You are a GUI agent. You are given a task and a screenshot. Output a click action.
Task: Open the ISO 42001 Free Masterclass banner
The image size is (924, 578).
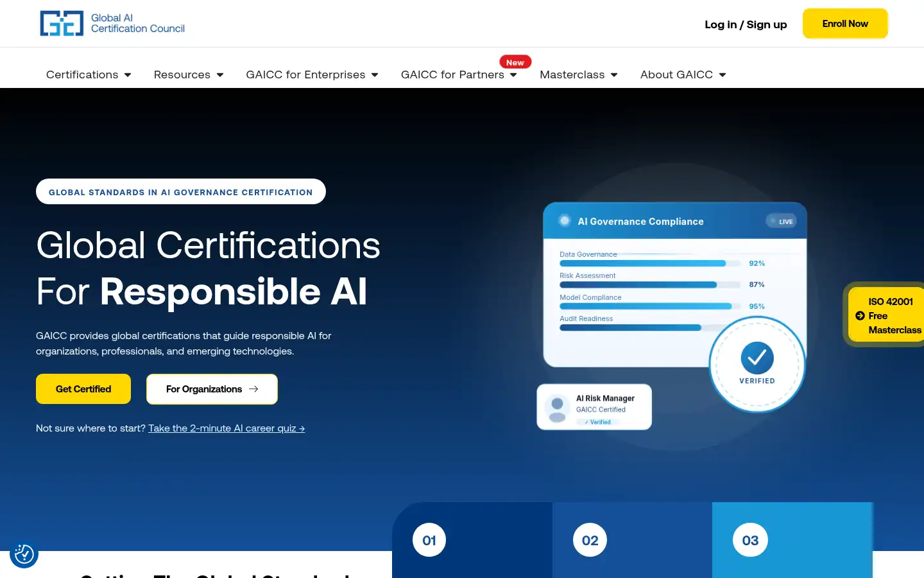[x=886, y=315]
